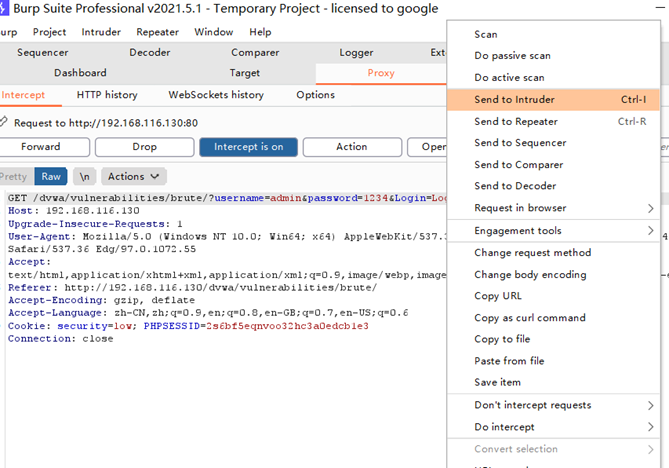Viewport: 669px width, 468px height.
Task: Click the Burp Suite logo icon
Action: (4, 8)
